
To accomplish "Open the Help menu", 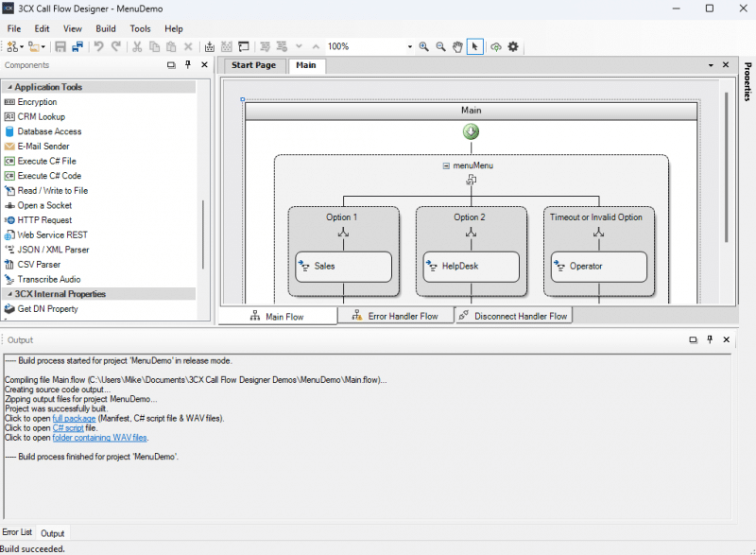I will (174, 29).
